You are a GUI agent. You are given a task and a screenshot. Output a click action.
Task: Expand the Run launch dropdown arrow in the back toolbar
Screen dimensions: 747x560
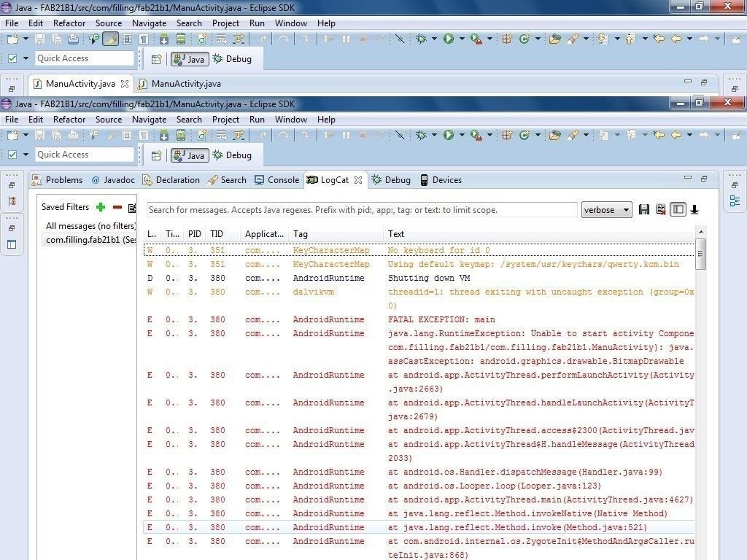point(462,39)
